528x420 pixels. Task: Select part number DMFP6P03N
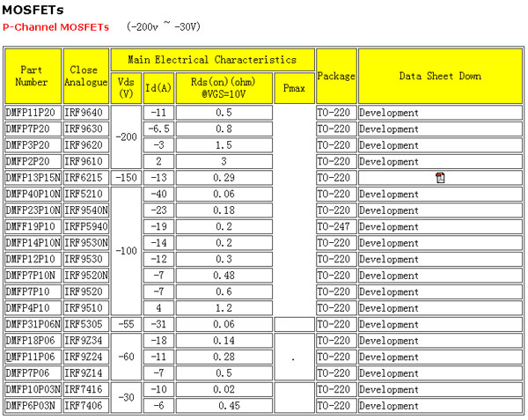(30, 406)
